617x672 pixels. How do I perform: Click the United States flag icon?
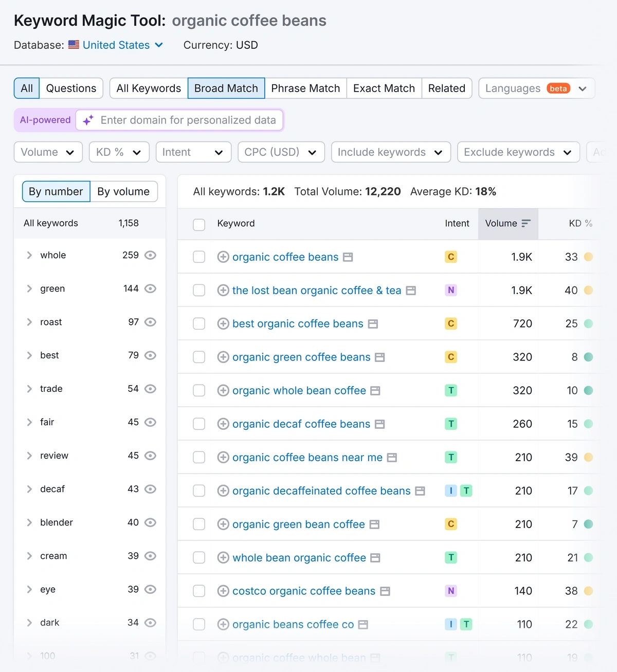[x=74, y=45]
